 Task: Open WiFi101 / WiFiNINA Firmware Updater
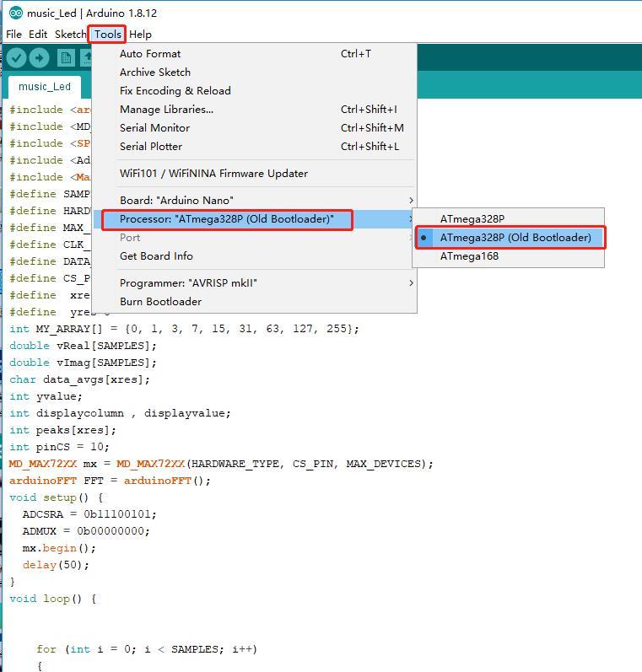pyautogui.click(x=254, y=174)
